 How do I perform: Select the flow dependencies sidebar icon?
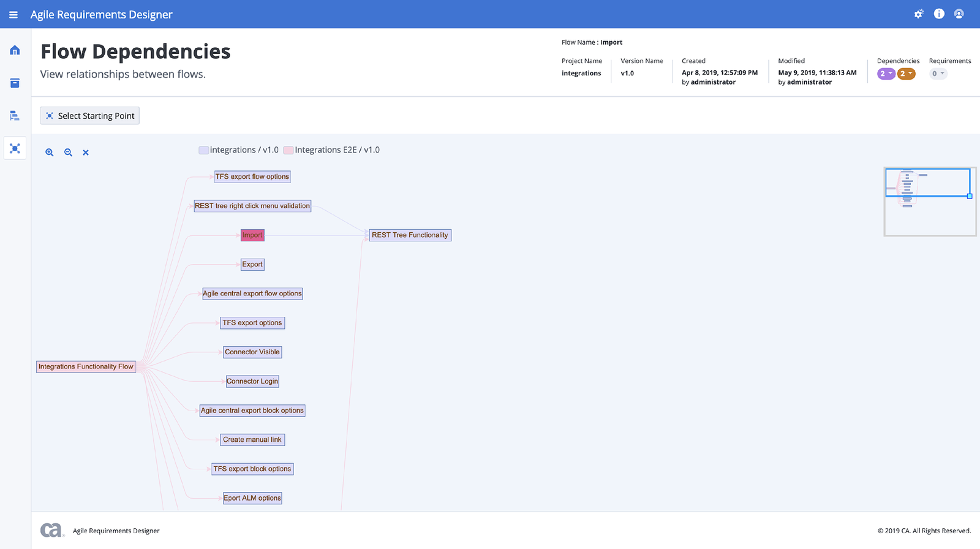[15, 148]
